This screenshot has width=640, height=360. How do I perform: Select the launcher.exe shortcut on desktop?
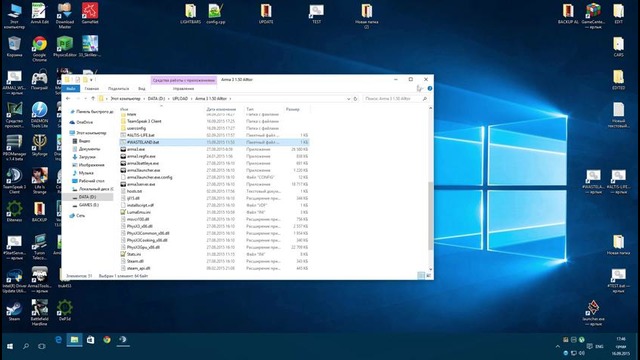(x=593, y=313)
